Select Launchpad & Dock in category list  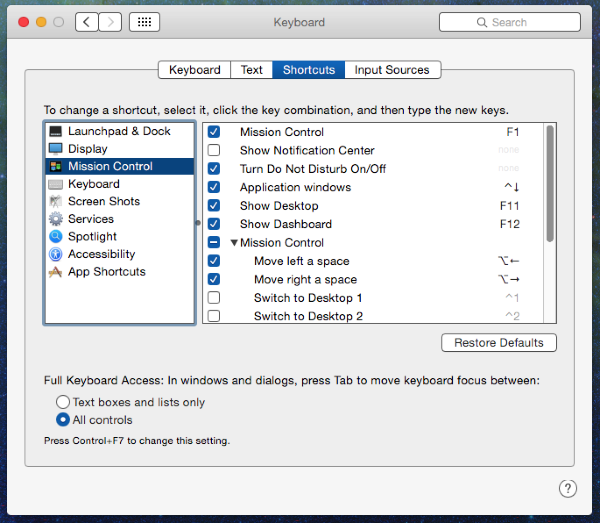coord(120,131)
